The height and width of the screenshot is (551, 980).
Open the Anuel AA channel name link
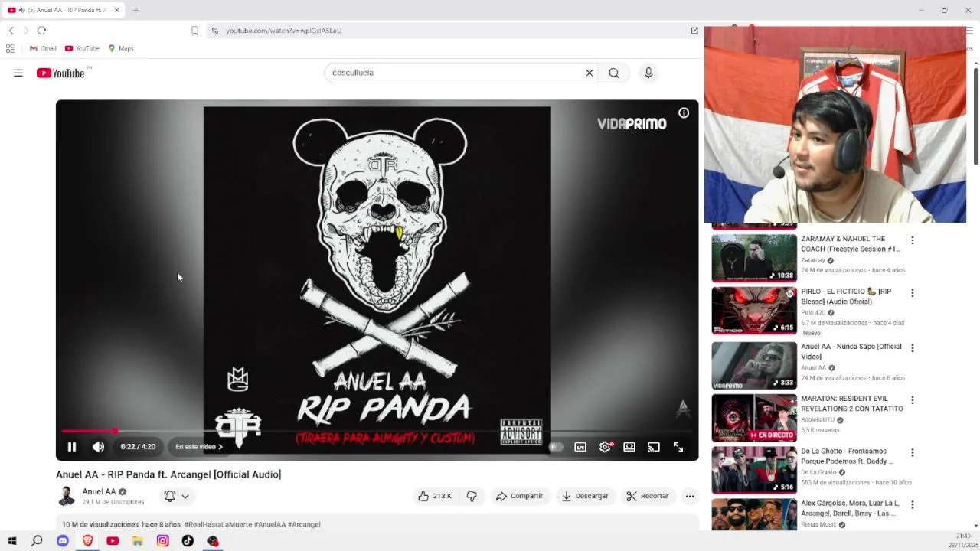point(99,491)
